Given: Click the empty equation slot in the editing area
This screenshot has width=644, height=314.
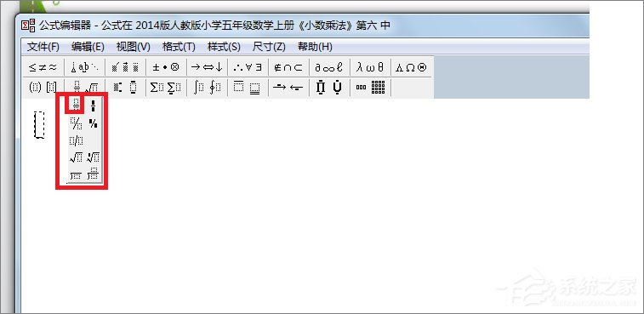Looking at the screenshot, I should (x=39, y=124).
